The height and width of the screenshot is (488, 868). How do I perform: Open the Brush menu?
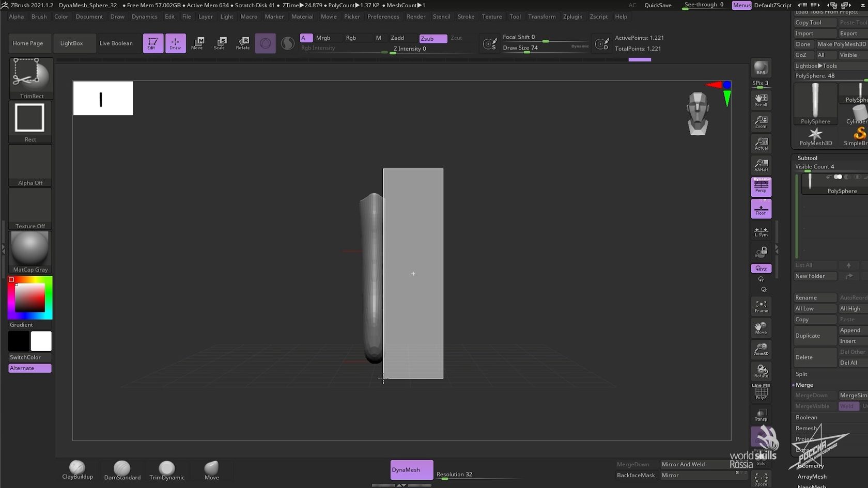pyautogui.click(x=39, y=17)
